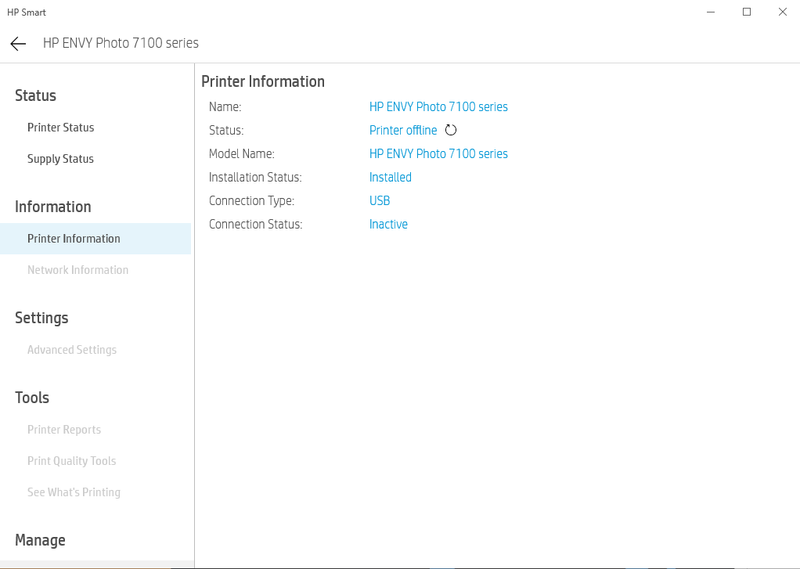The height and width of the screenshot is (569, 800).
Task: Open Printer Reports under Tools
Action: pos(64,430)
